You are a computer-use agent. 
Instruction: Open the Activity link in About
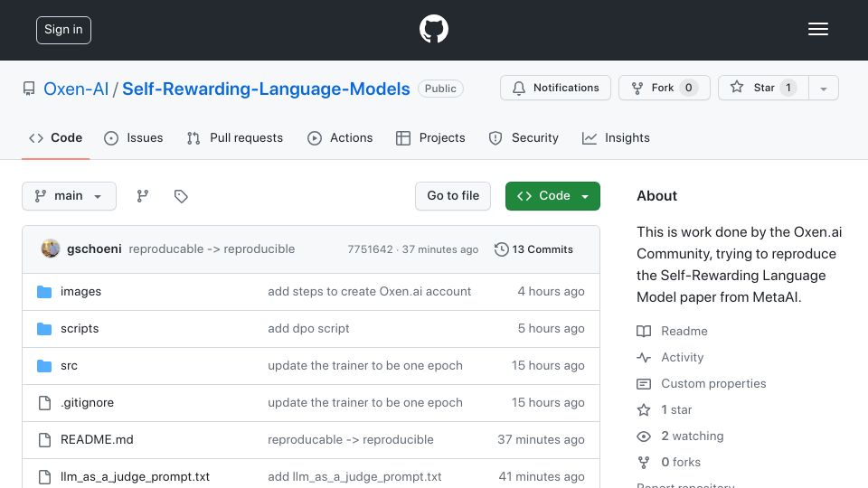(x=682, y=358)
